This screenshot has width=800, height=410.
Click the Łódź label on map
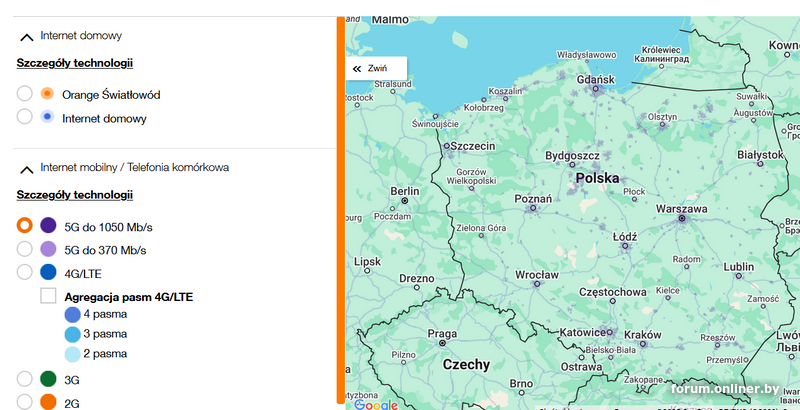pyautogui.click(x=624, y=237)
